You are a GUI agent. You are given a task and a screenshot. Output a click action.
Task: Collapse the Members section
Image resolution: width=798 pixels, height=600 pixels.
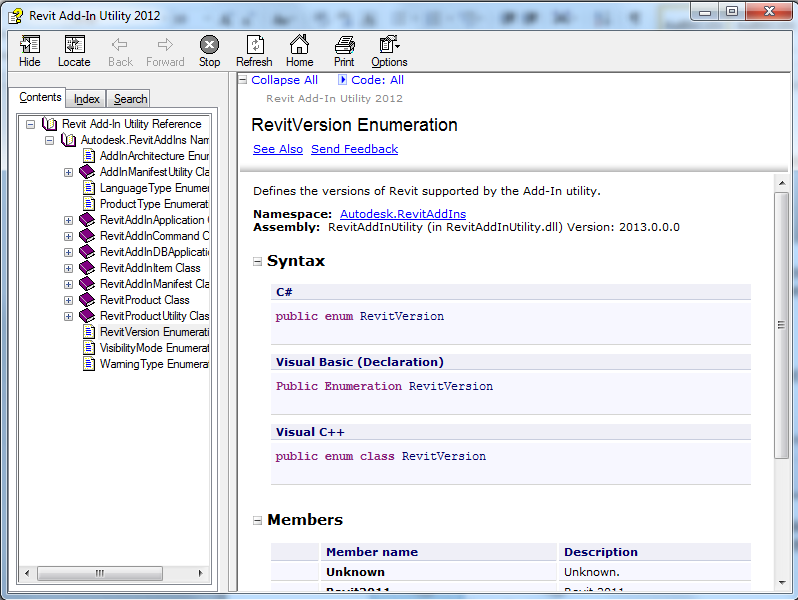[x=258, y=520]
